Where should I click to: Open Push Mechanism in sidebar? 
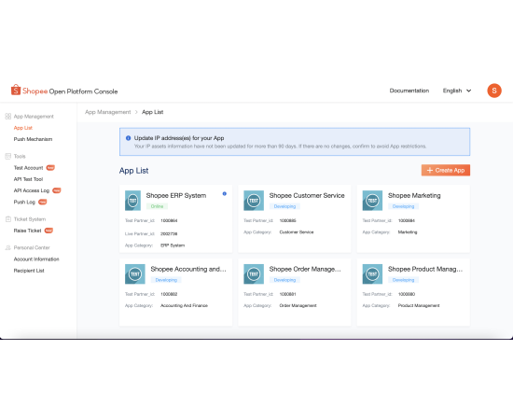pos(33,139)
